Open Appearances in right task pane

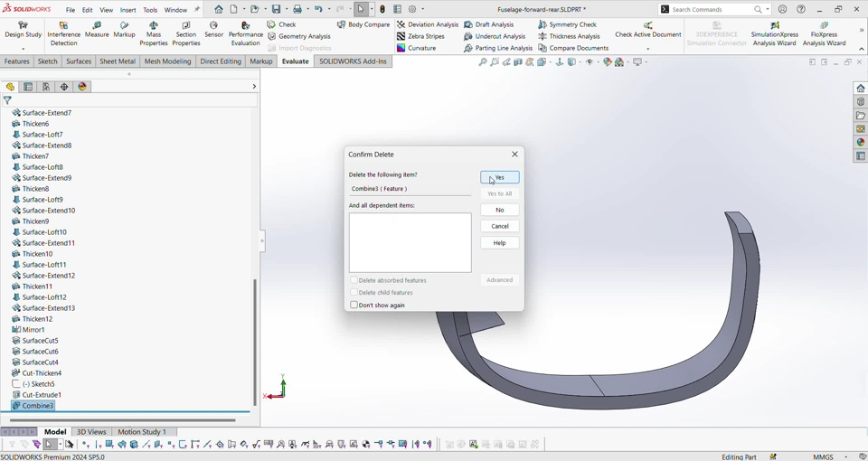[860, 142]
